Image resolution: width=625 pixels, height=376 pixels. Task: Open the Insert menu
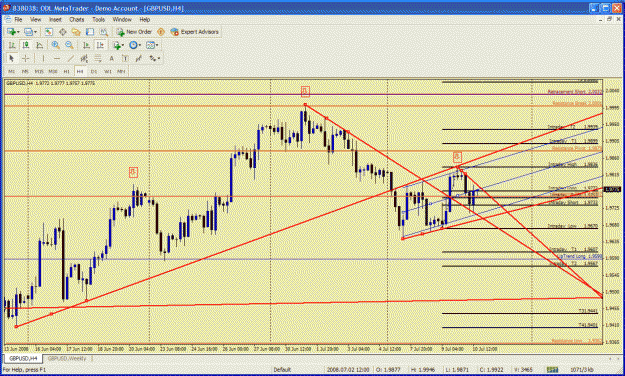click(x=55, y=19)
